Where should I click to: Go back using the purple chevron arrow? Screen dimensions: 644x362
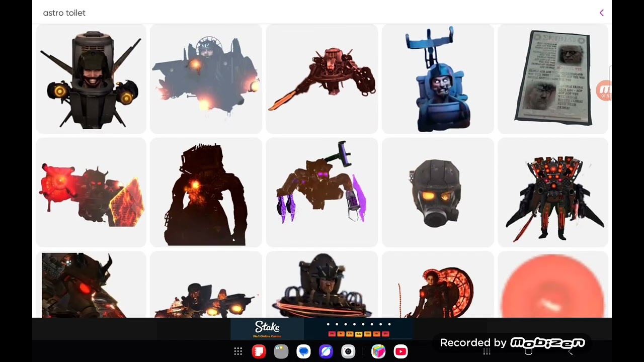601,13
